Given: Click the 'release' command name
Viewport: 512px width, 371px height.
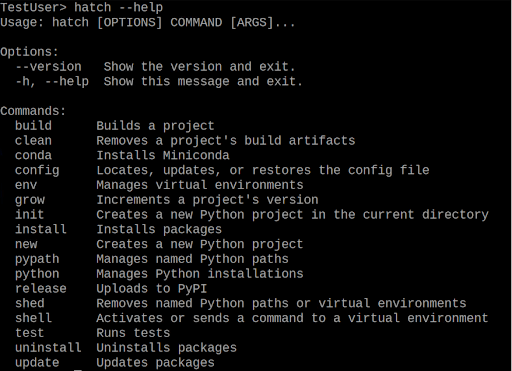Looking at the screenshot, I should tap(41, 288).
